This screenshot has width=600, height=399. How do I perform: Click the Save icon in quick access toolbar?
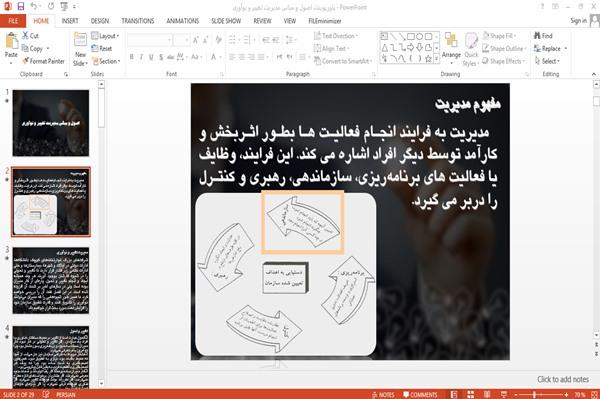click(21, 6)
